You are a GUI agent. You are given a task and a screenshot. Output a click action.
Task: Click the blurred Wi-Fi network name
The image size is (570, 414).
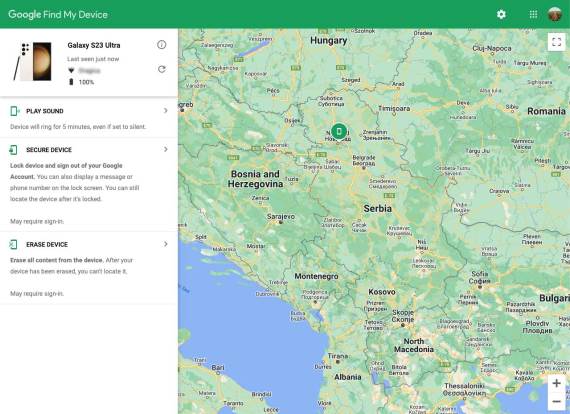pyautogui.click(x=89, y=71)
